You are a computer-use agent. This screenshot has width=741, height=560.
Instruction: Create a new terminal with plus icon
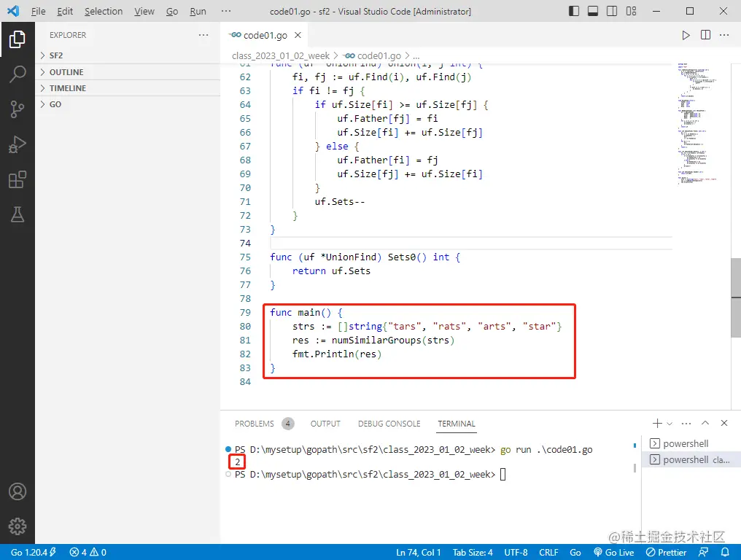[x=657, y=424]
